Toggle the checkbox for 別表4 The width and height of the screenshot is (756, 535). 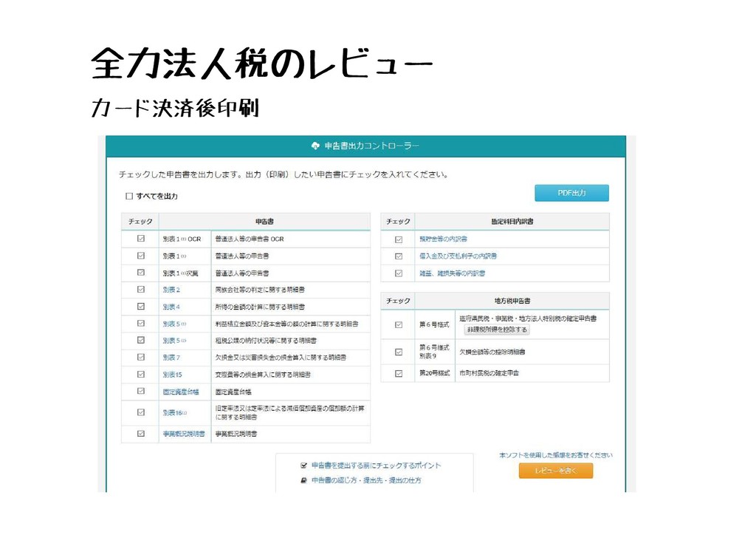pyautogui.click(x=141, y=307)
